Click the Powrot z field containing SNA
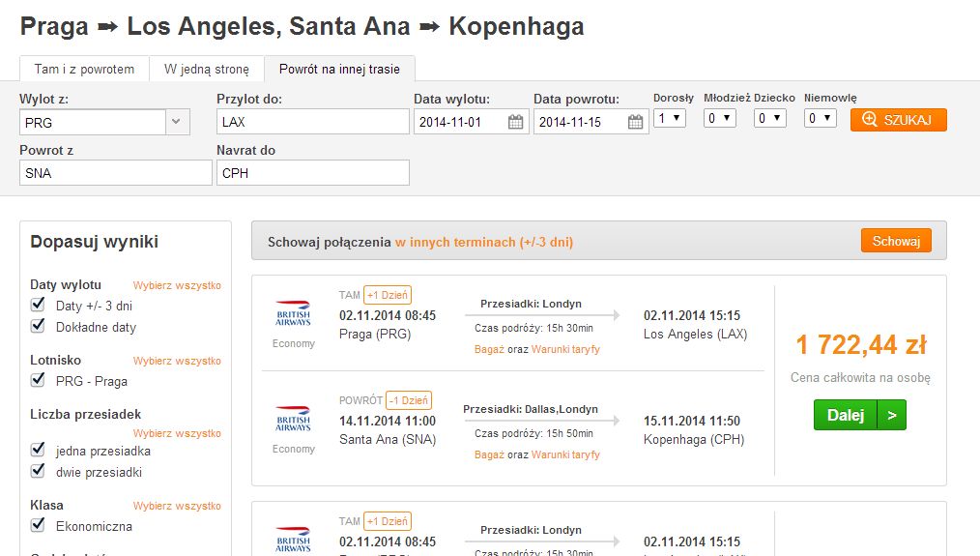 click(x=116, y=173)
